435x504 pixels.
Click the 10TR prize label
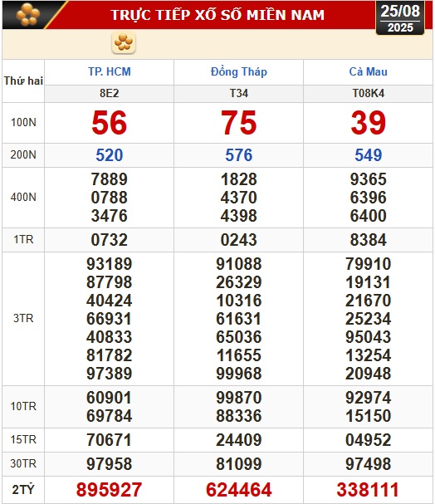23,407
